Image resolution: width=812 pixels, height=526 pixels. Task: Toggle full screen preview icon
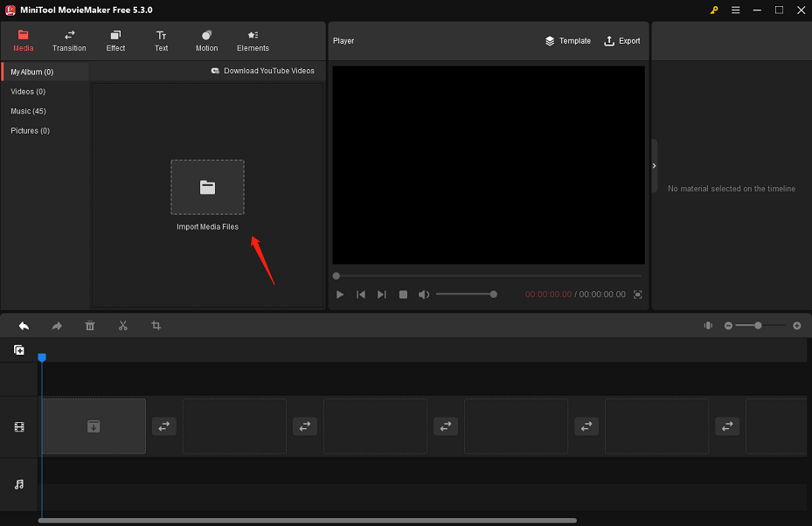pyautogui.click(x=638, y=294)
